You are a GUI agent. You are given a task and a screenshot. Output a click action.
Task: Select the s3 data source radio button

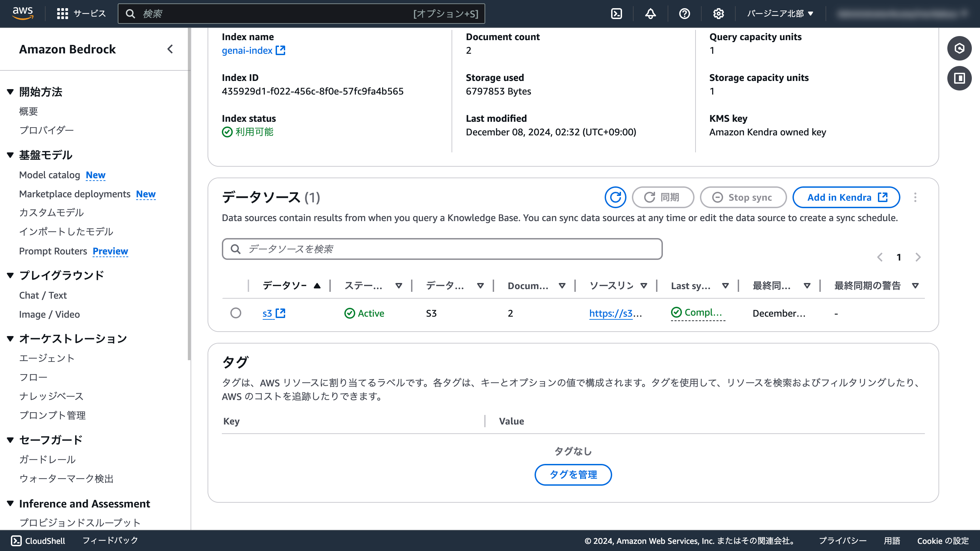click(x=235, y=313)
